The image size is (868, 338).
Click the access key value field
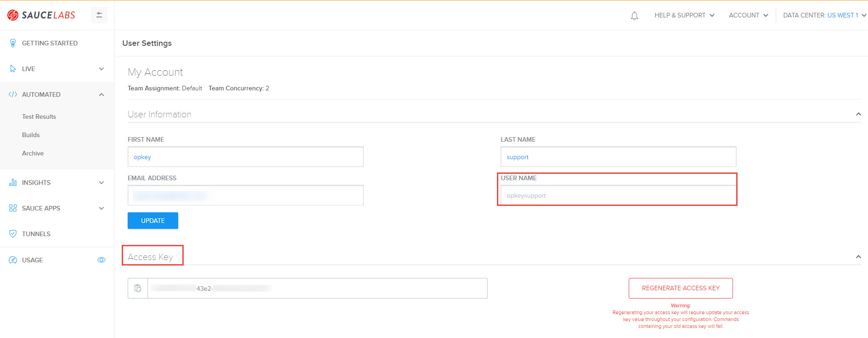tap(317, 288)
